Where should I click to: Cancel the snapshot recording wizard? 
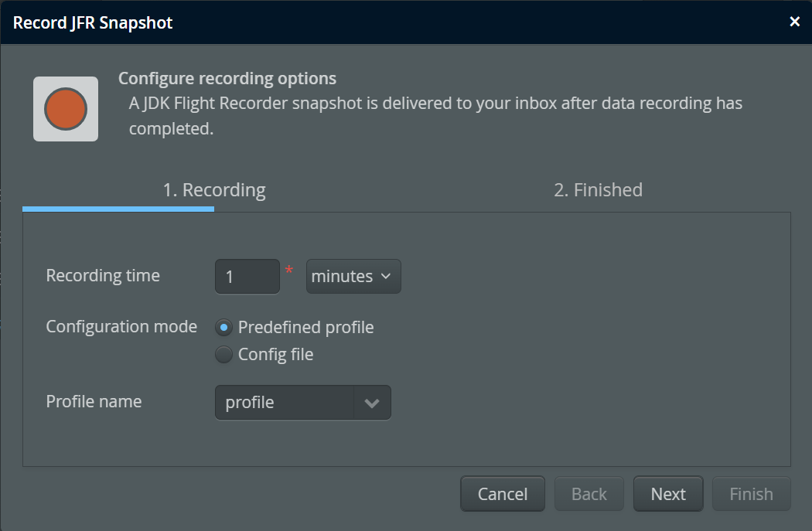click(x=503, y=494)
